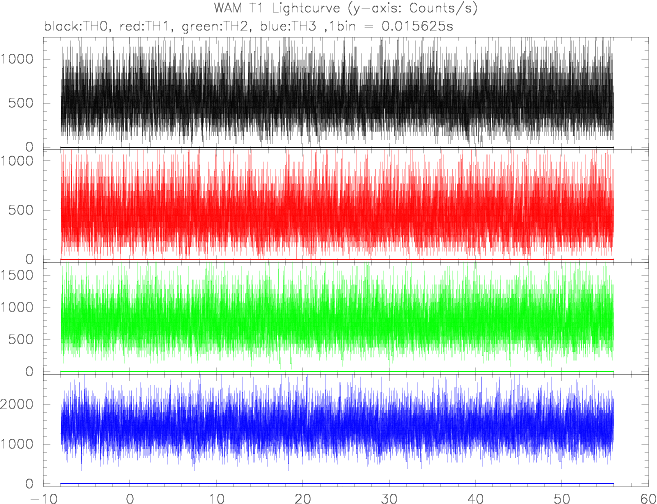
Task: Click the x-axis tick label '0'
Action: [x=130, y=499]
